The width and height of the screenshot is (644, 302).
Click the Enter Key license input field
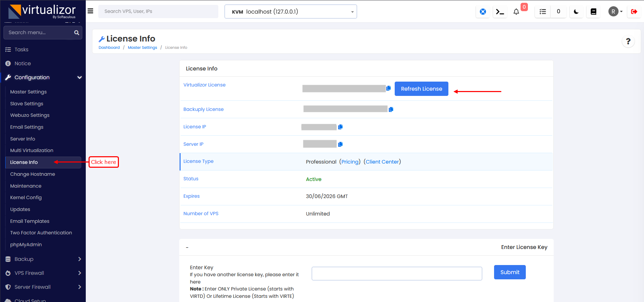point(396,274)
